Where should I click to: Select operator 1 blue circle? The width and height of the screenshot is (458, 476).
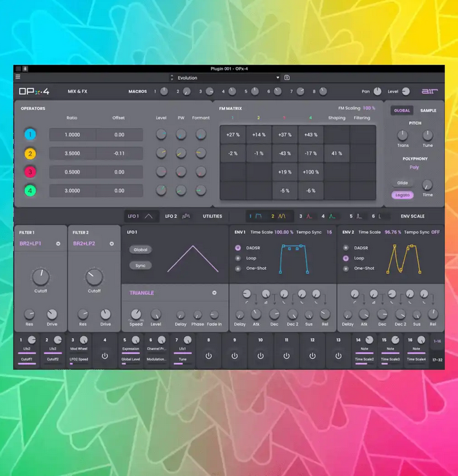click(x=30, y=134)
